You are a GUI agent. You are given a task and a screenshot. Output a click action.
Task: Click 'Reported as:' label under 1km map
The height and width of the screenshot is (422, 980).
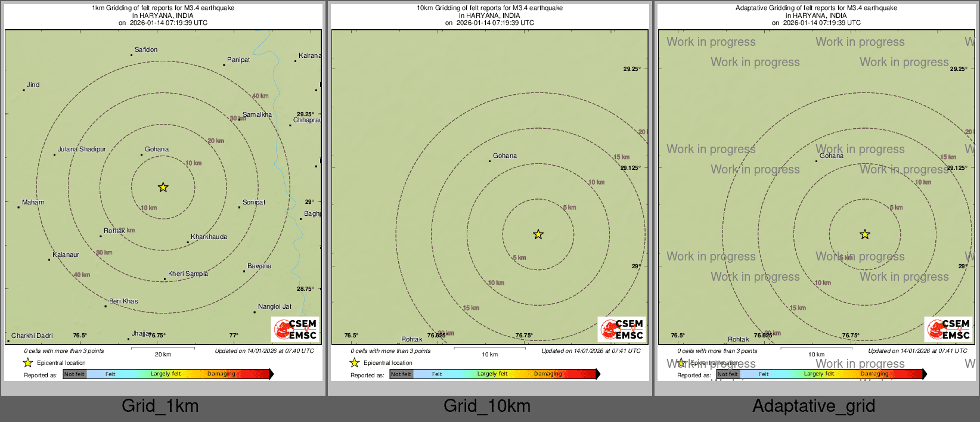pyautogui.click(x=41, y=375)
